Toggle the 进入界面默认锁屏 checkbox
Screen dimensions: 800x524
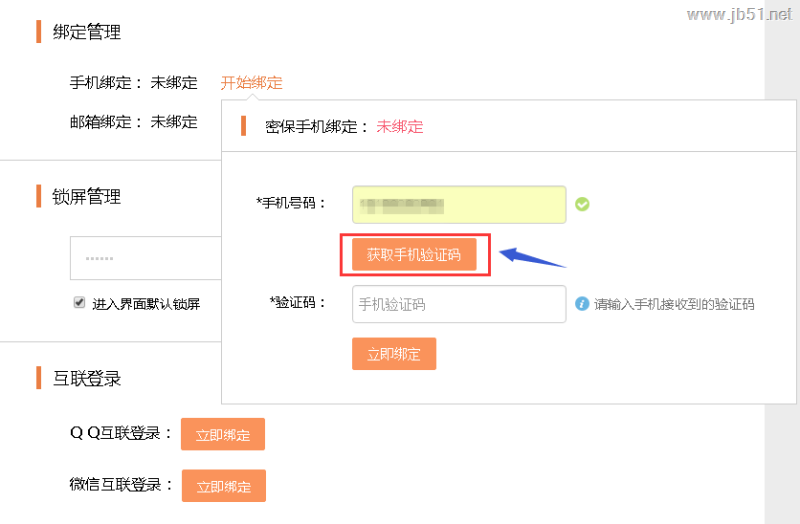(x=79, y=302)
